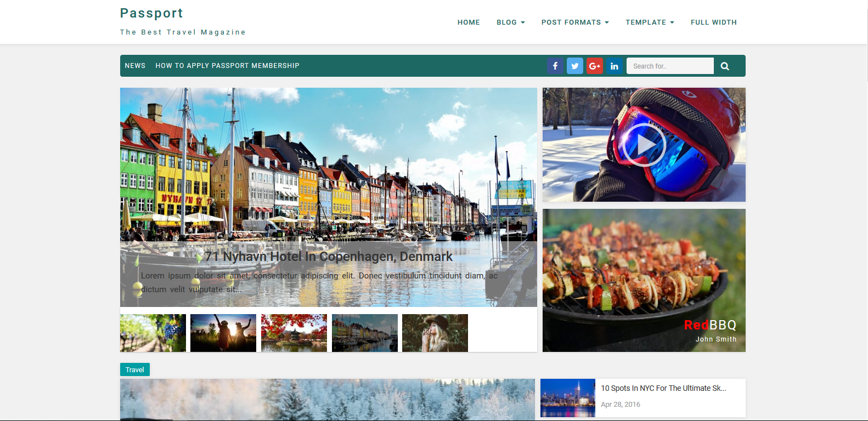Click the Facebook social icon

tap(555, 66)
